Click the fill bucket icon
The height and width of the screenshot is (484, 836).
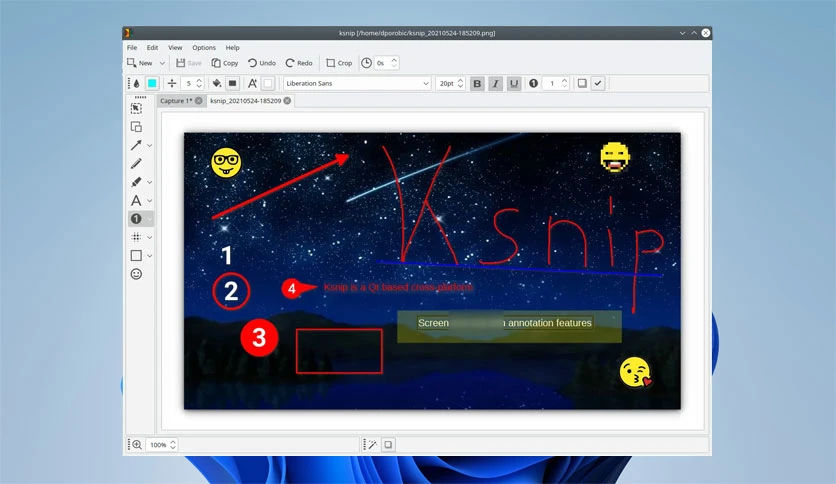pos(216,83)
